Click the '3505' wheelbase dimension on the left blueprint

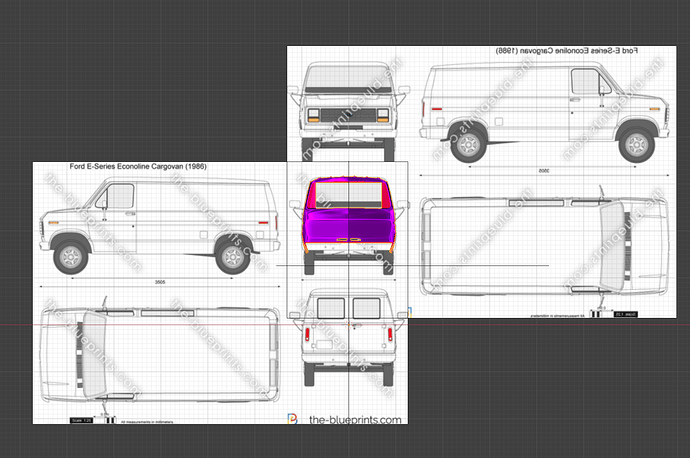tap(160, 282)
